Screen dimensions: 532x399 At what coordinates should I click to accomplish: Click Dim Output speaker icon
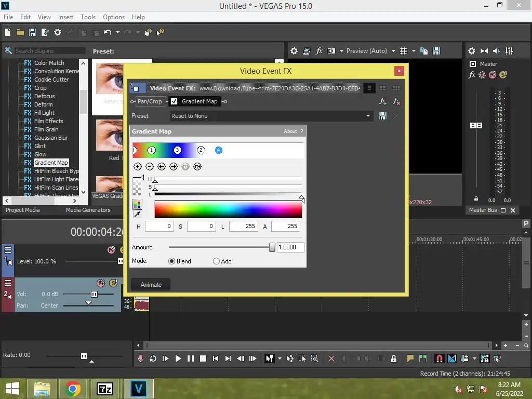[x=496, y=51]
